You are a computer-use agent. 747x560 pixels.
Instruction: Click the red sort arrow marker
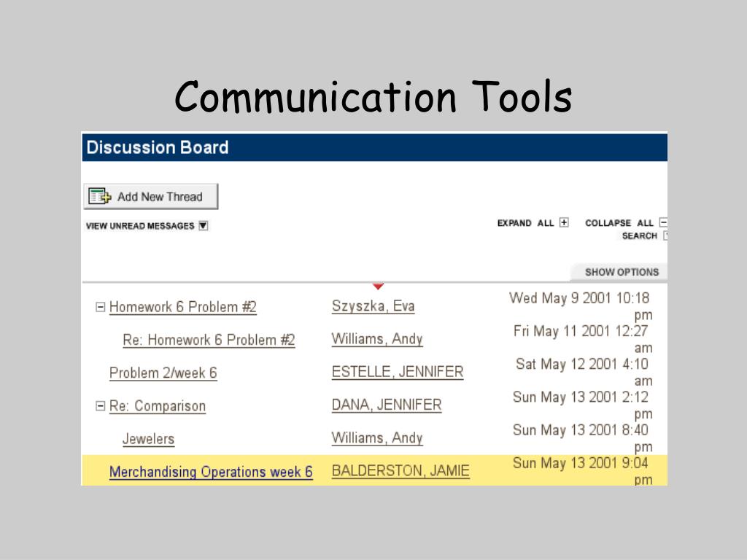[378, 286]
